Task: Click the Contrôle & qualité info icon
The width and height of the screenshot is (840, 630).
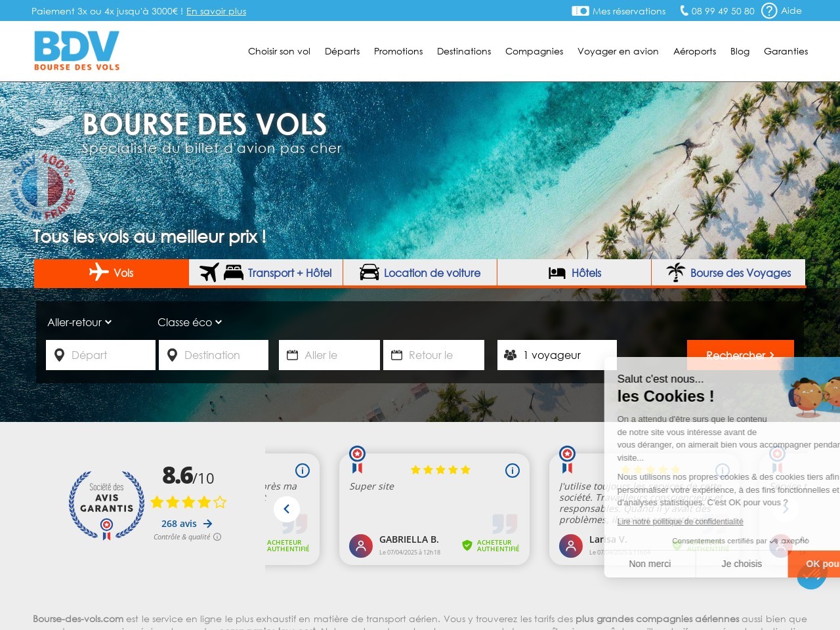Action: point(217,537)
